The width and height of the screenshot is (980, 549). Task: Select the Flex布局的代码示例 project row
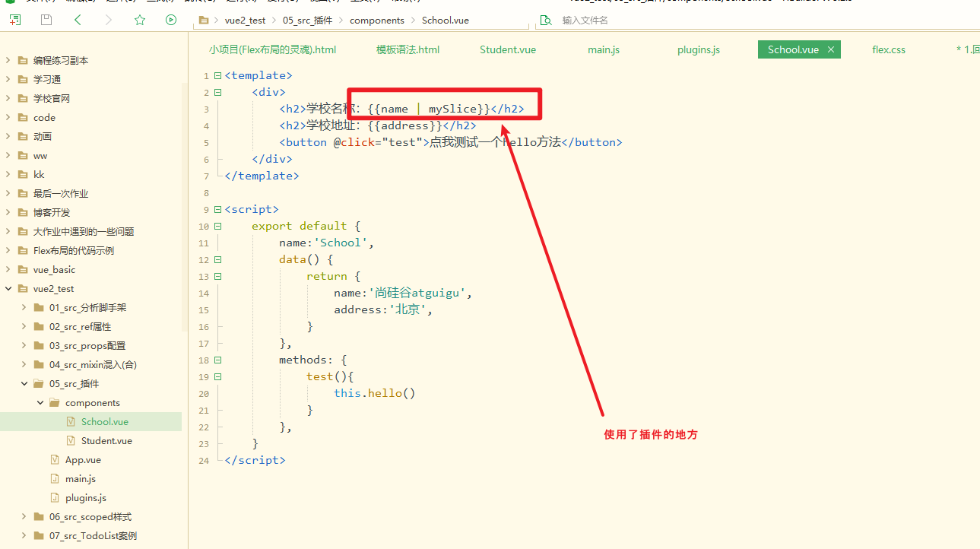coord(91,250)
